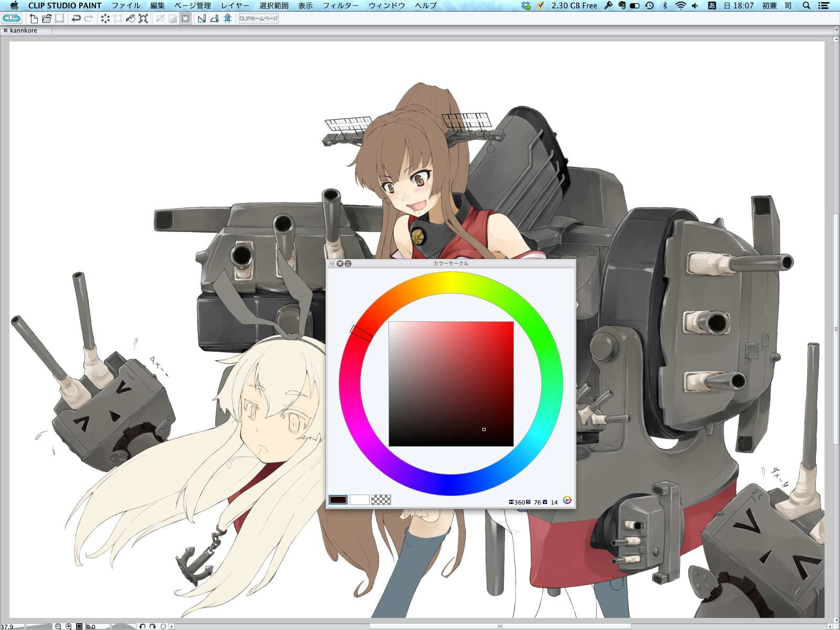840x630 pixels.
Task: Zoom in the canvas view
Action: (x=69, y=626)
